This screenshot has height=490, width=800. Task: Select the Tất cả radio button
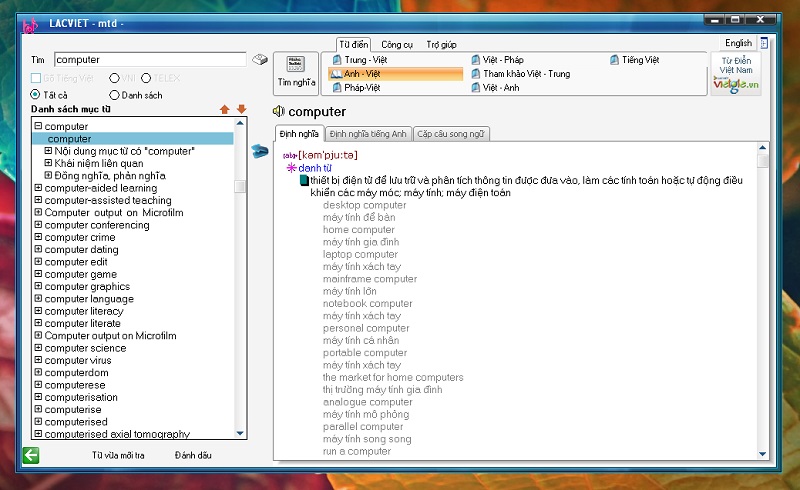36,95
